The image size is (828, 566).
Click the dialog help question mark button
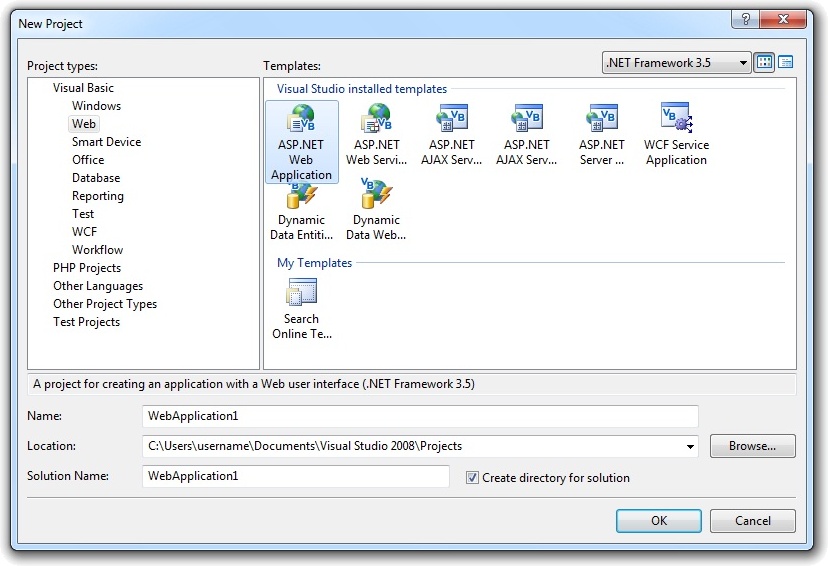[745, 20]
